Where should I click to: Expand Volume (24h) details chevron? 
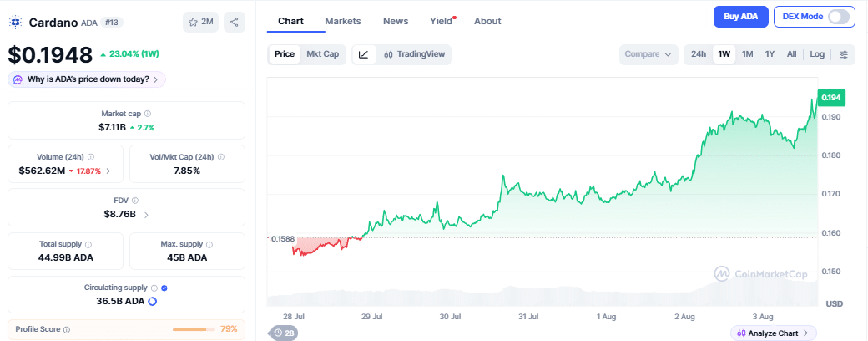(108, 170)
